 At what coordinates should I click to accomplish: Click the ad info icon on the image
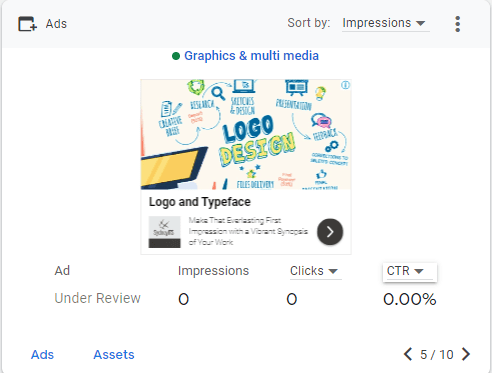point(346,85)
